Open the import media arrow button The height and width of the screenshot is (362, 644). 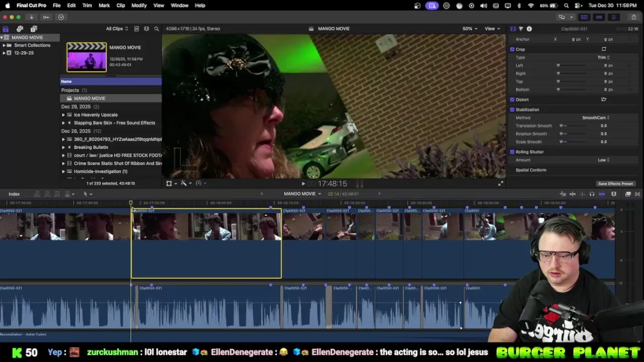(31, 17)
